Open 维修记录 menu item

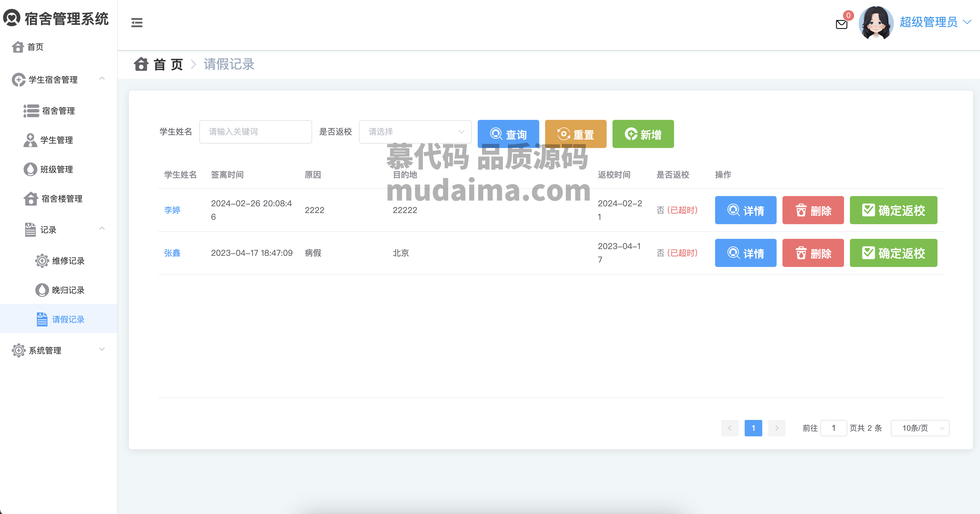59,261
